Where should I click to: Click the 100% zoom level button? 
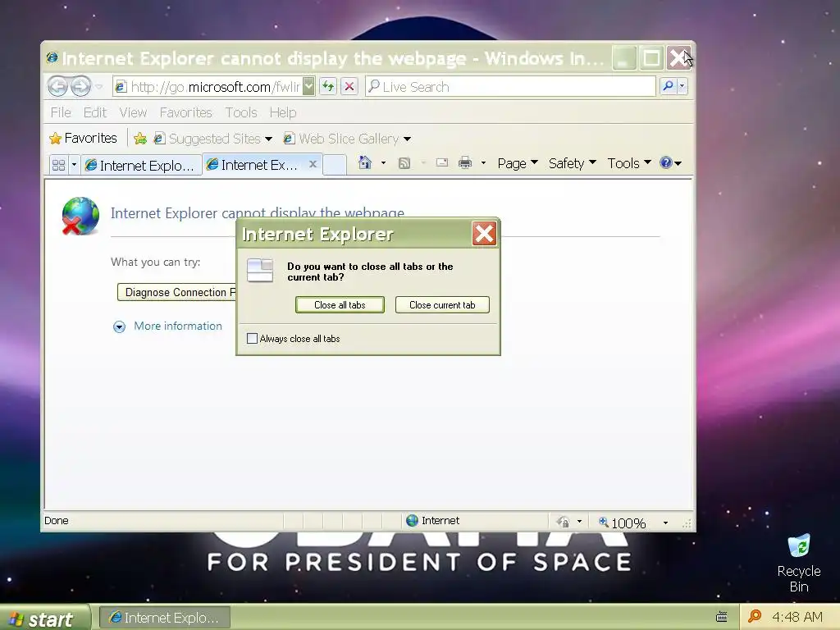click(623, 523)
